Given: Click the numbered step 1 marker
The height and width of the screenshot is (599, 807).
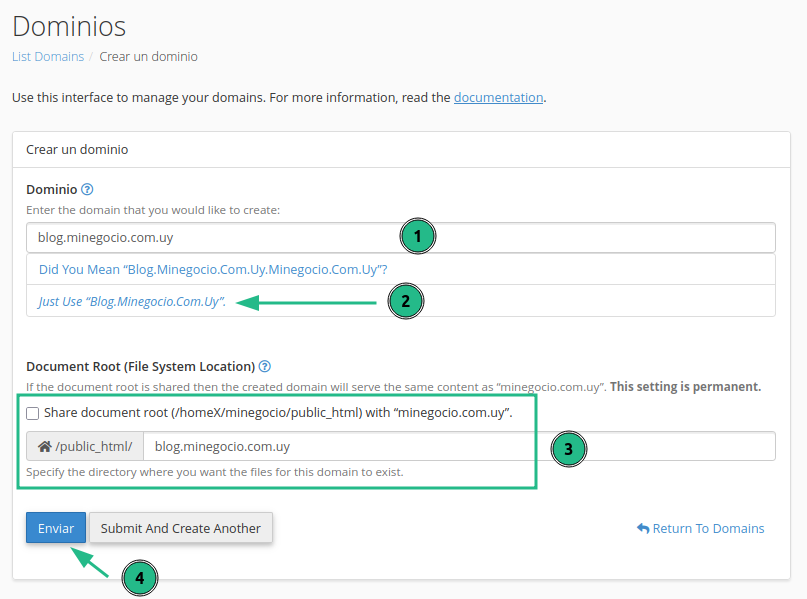Looking at the screenshot, I should pyautogui.click(x=417, y=237).
